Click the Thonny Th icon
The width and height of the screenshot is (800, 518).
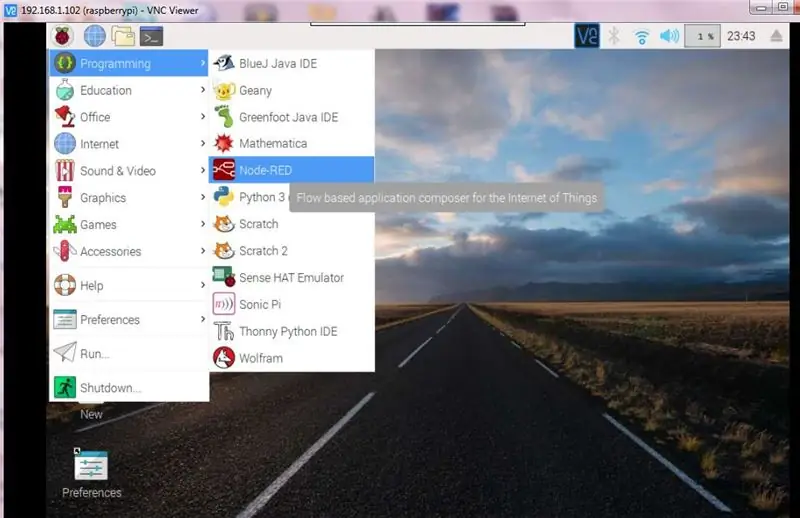coord(223,331)
